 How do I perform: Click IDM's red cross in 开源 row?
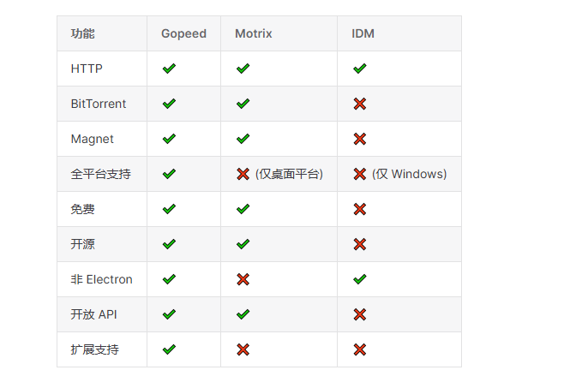tap(360, 244)
